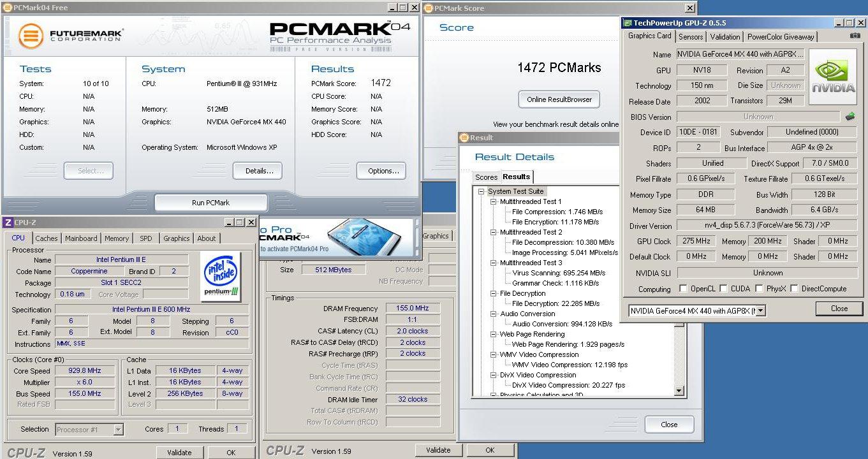
Task: Collapse the Audio Conversion tree node
Action: click(494, 314)
